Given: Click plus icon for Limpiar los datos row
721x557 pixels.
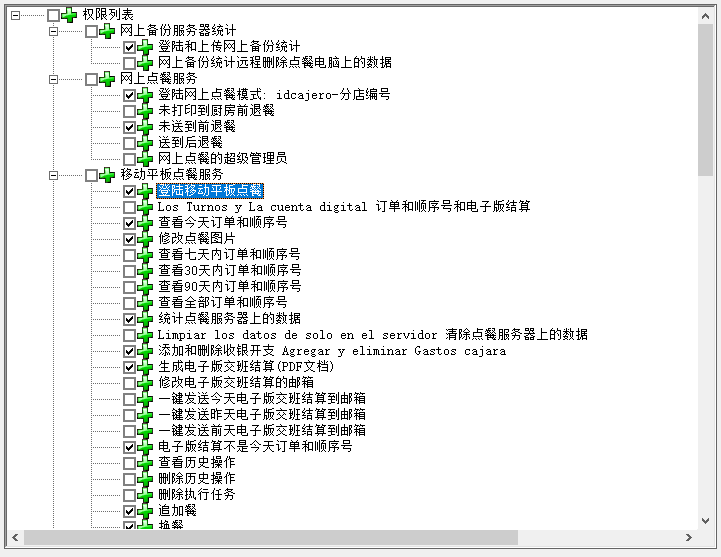Looking at the screenshot, I should click(x=145, y=335).
